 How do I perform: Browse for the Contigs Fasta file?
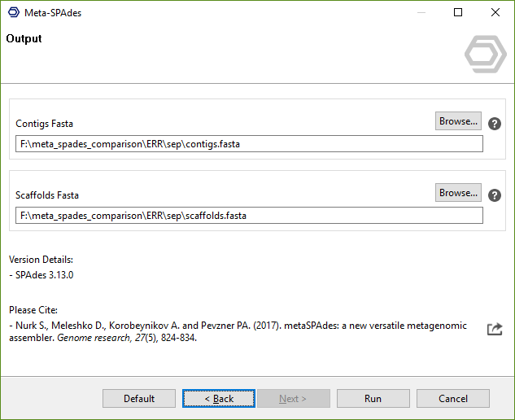[458, 121]
